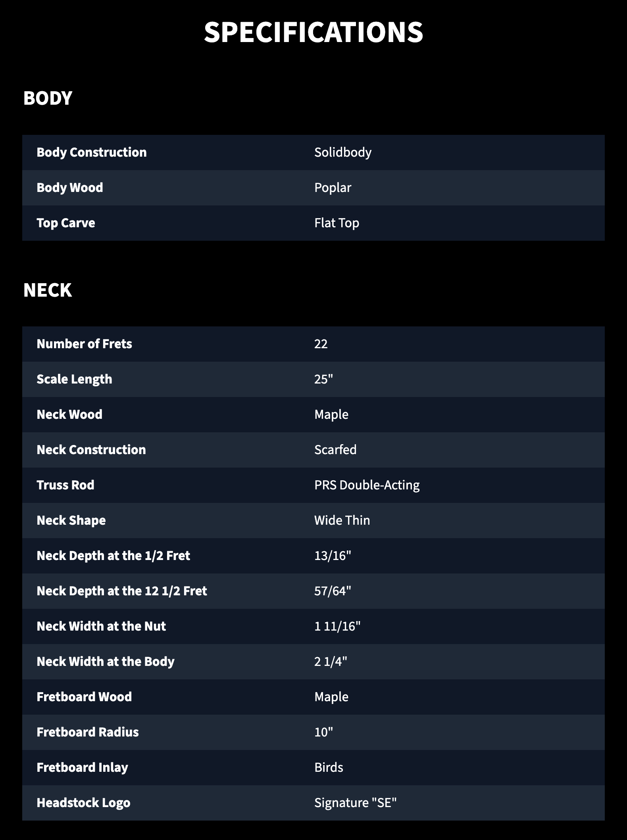Click the Solidbody value
The height and width of the screenshot is (840, 627).
(343, 152)
